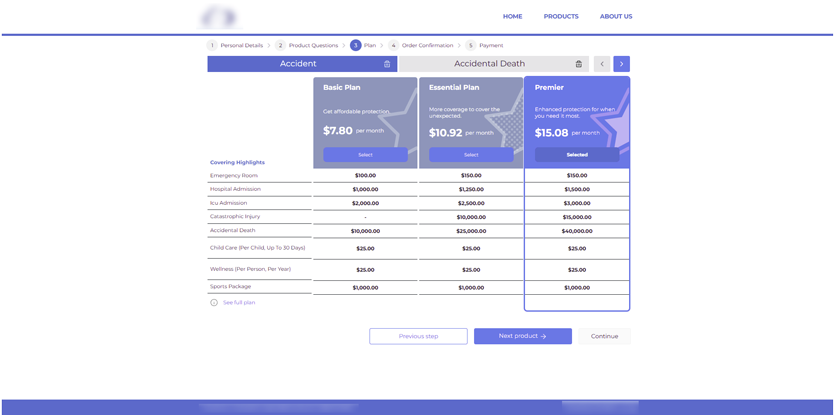The width and height of the screenshot is (834, 415).
Task: Expand the See full plan details
Action: point(239,302)
